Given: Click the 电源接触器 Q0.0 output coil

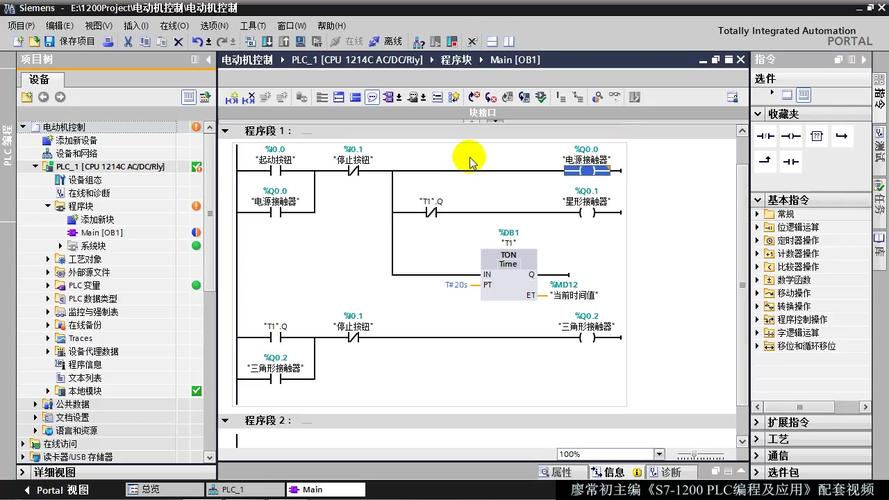Looking at the screenshot, I should coord(587,170).
